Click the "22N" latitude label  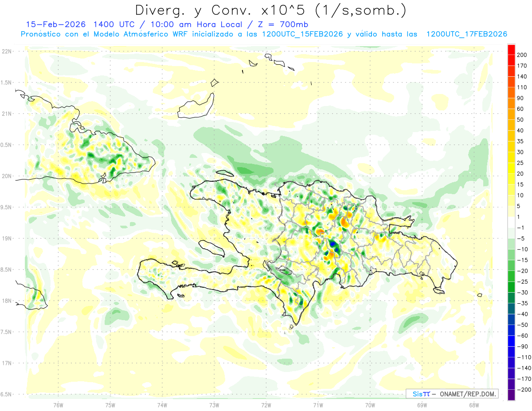click(x=7, y=51)
